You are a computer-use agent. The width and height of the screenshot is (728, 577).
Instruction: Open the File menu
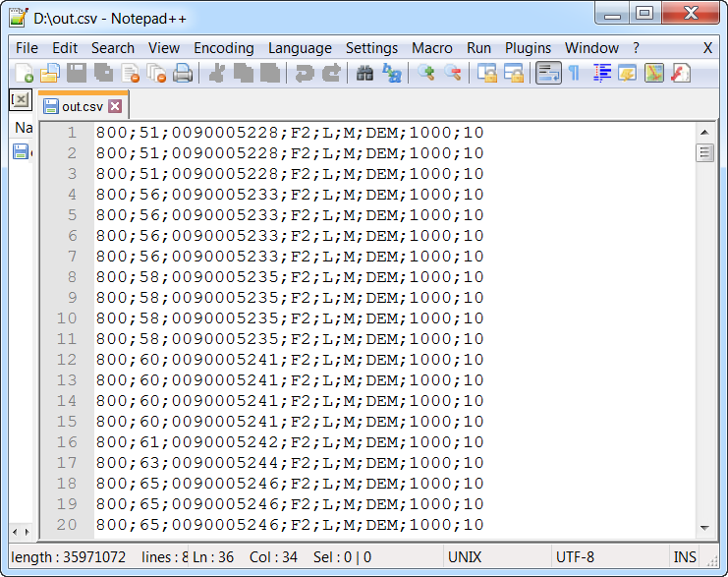[27, 48]
